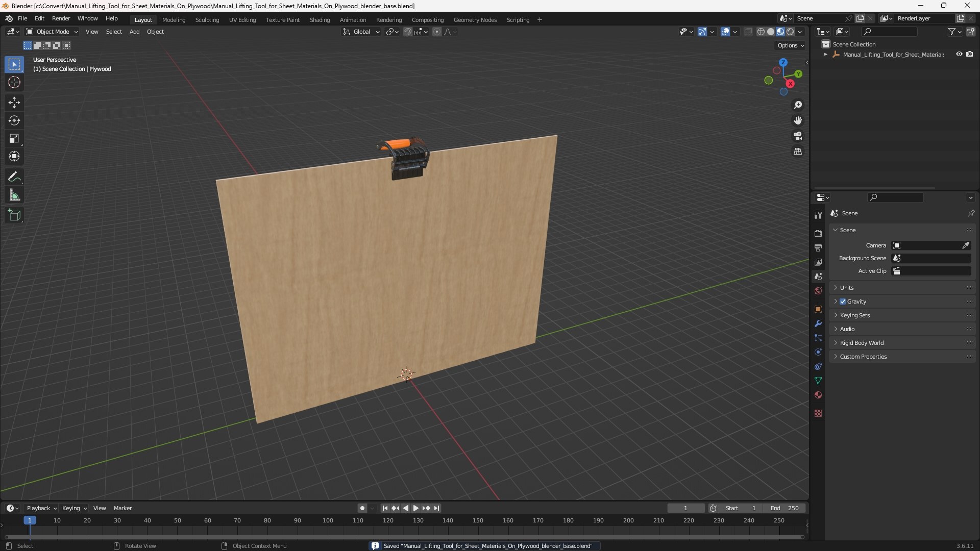Expand the Custom Properties panel
This screenshot has width=980, height=551.
(x=902, y=357)
